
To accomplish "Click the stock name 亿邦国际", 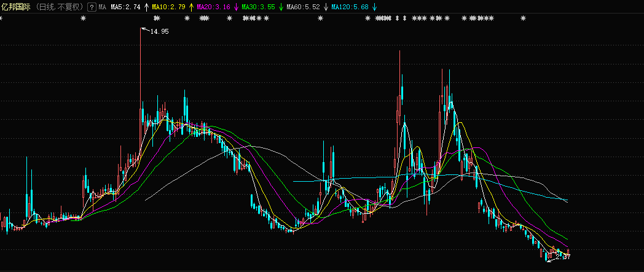I will (15, 7).
